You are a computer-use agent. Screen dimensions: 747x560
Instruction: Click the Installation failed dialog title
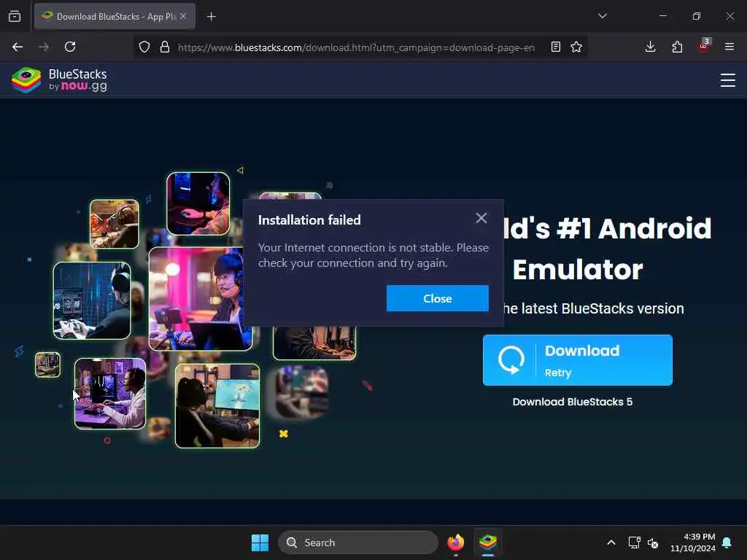pyautogui.click(x=309, y=220)
